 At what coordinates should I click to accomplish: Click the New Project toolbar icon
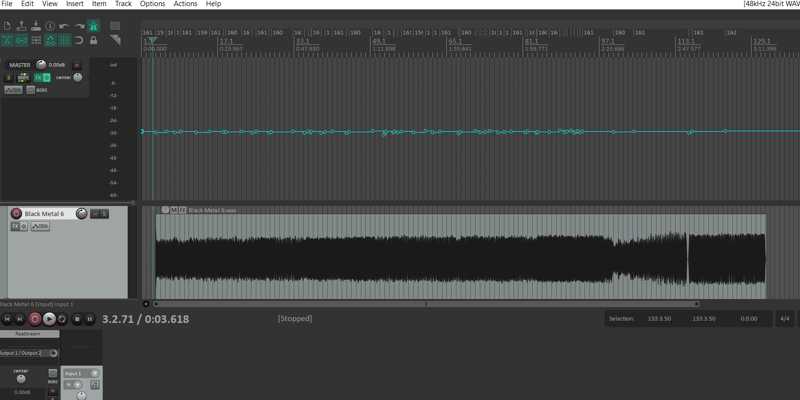7,26
